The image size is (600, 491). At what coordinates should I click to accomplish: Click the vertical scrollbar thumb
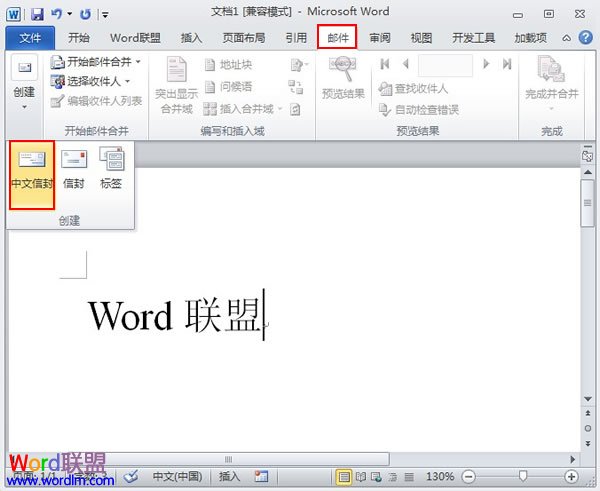click(x=587, y=203)
